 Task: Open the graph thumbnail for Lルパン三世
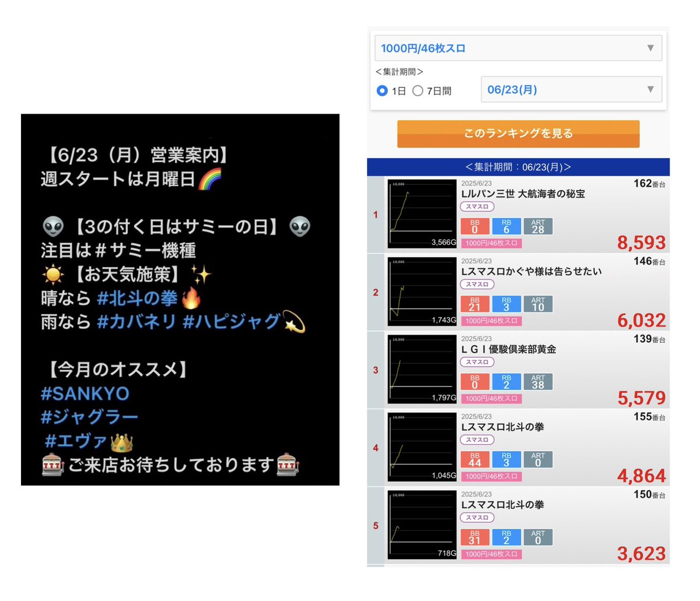pos(422,214)
